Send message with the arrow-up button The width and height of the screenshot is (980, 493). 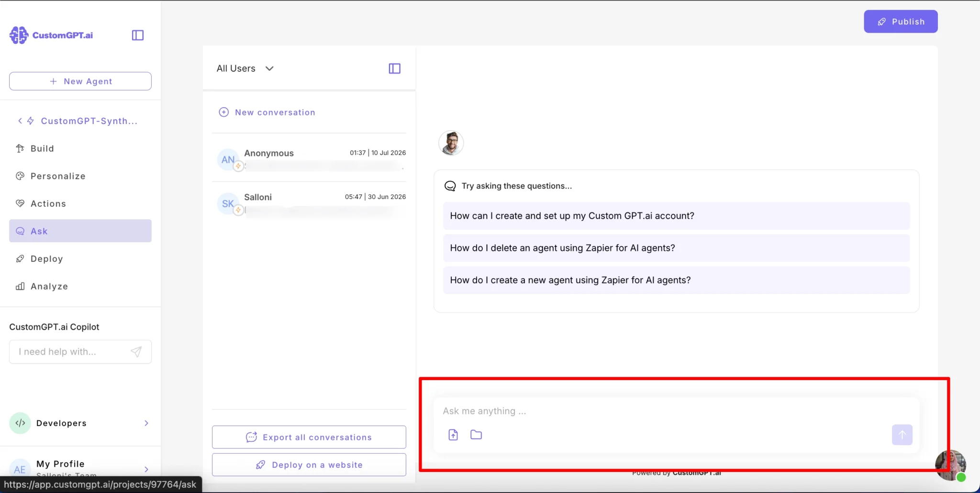(x=902, y=435)
